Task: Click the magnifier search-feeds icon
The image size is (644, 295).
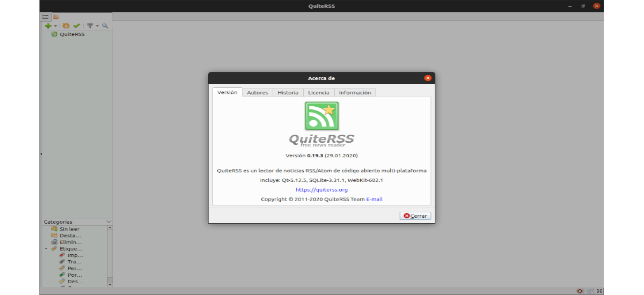Action: [106, 26]
